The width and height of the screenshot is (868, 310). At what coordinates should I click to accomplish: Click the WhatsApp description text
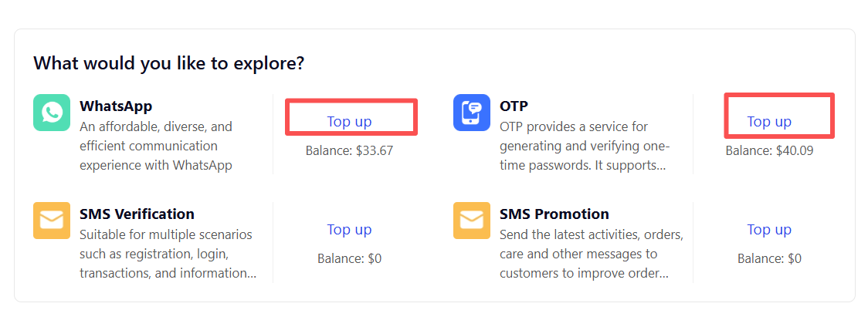pos(157,146)
